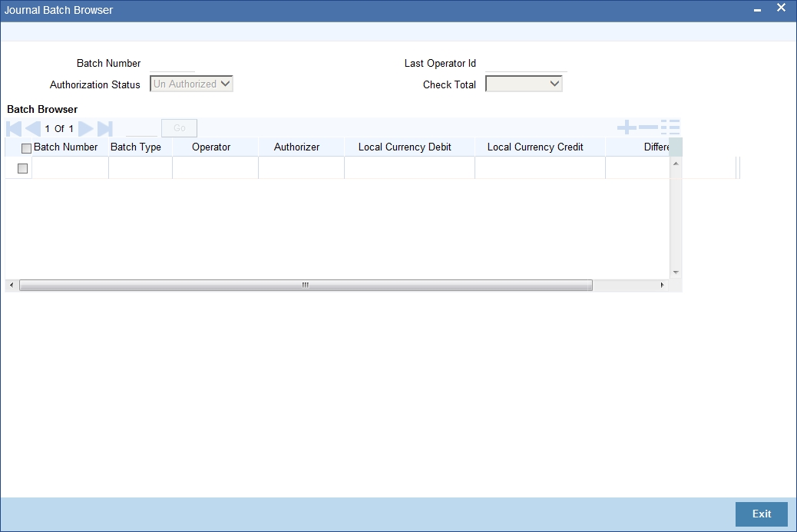
Task: Click the first row Batch Number cell
Action: pos(70,167)
